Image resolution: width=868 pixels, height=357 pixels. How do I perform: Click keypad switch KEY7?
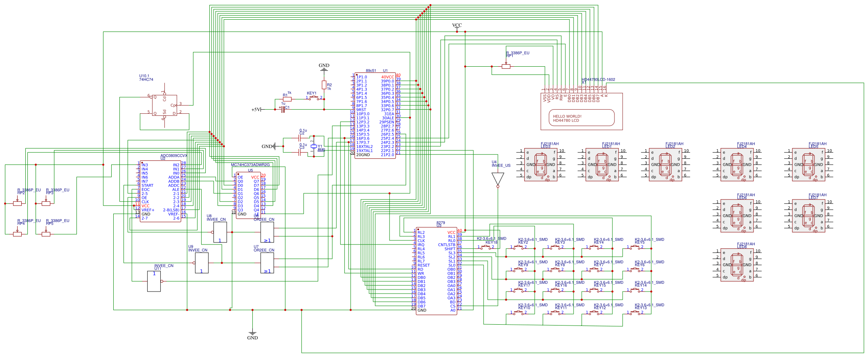594,269
